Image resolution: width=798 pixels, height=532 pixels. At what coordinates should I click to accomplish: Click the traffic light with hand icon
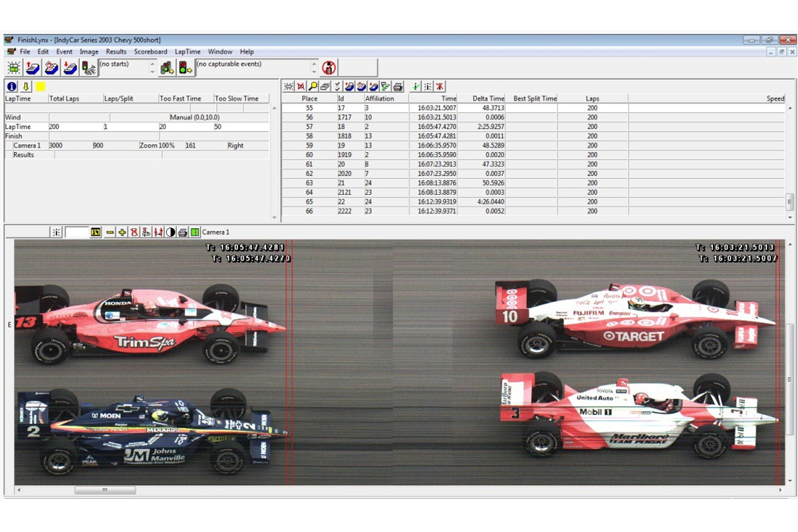pos(88,67)
